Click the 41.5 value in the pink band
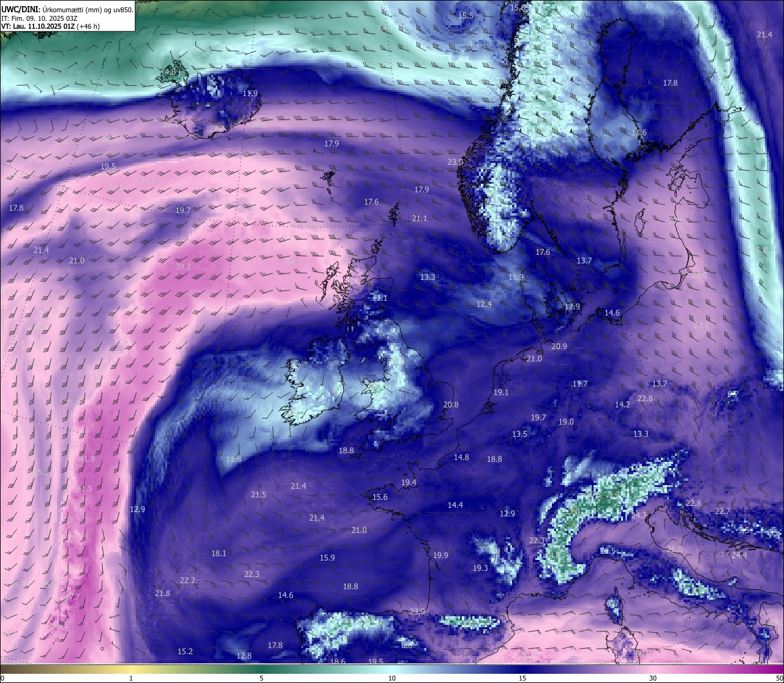 [x=85, y=488]
